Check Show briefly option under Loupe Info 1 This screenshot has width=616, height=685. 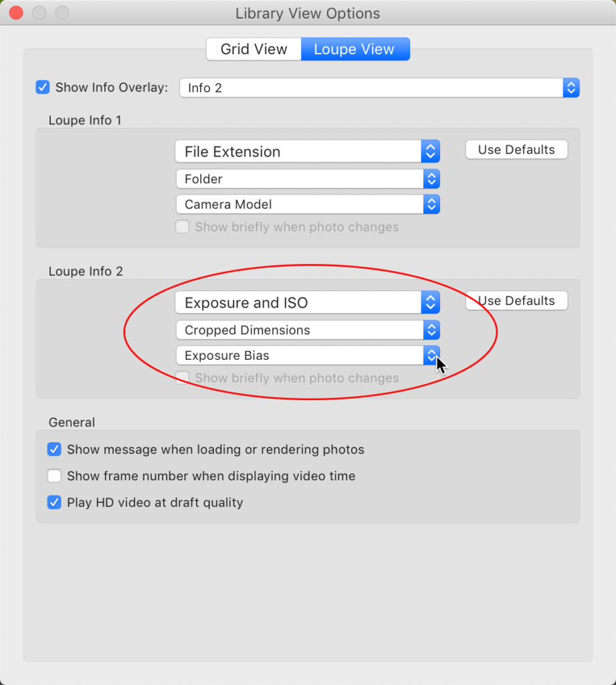point(183,227)
